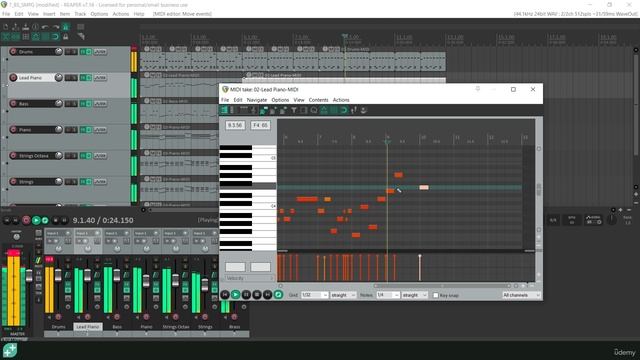Screen dimensions: 640x360
Task: Open Route on the Lead Piano track
Action: coord(100,78)
